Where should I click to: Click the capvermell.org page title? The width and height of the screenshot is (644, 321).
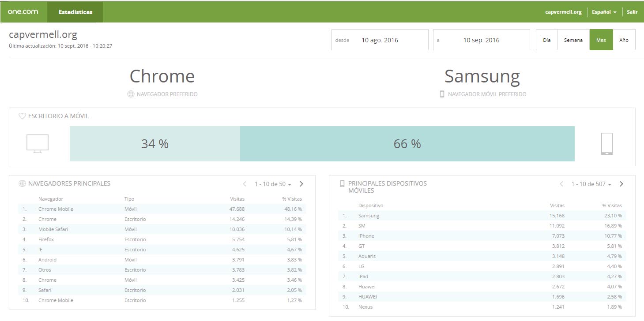43,35
